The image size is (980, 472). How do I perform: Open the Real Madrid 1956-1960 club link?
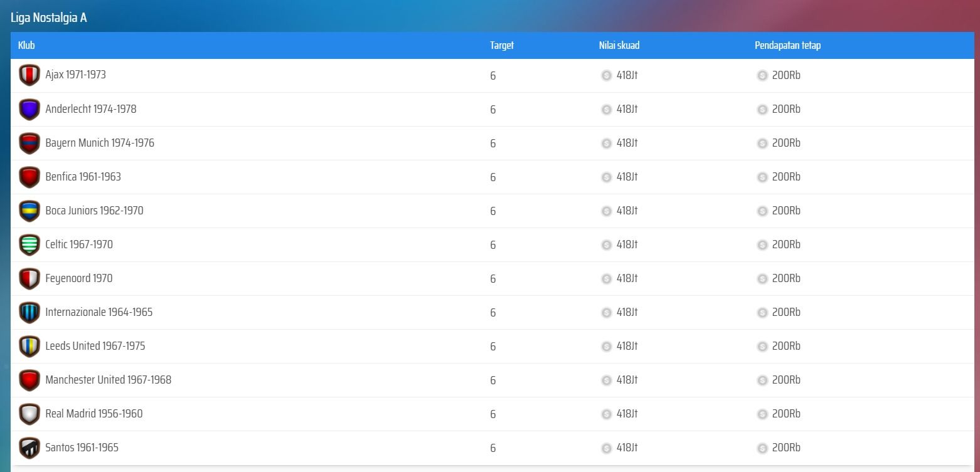pos(94,413)
